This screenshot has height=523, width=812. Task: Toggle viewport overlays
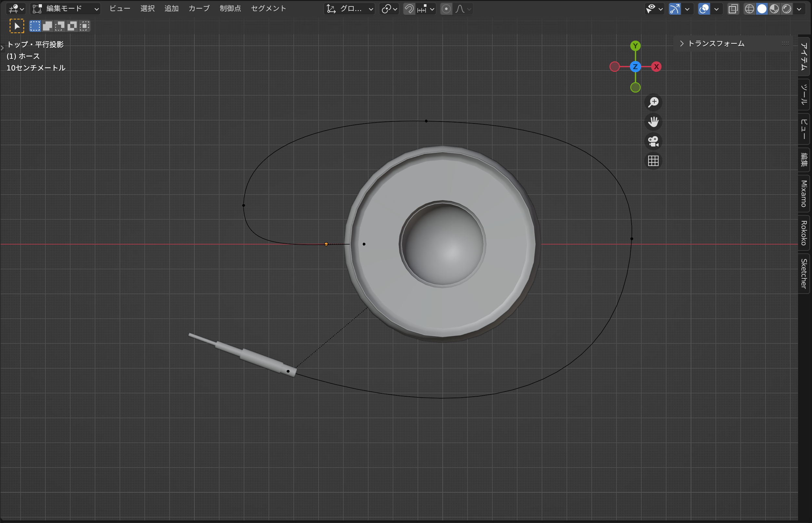tap(704, 9)
